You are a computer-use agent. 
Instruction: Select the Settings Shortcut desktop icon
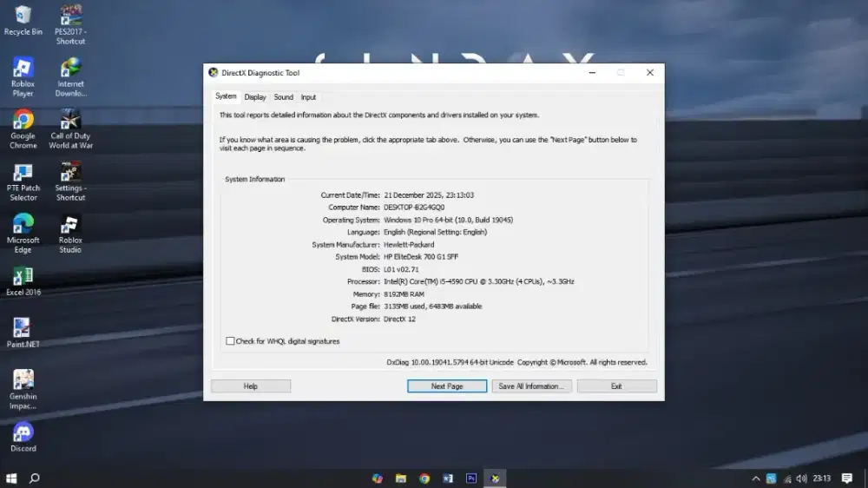pyautogui.click(x=70, y=181)
